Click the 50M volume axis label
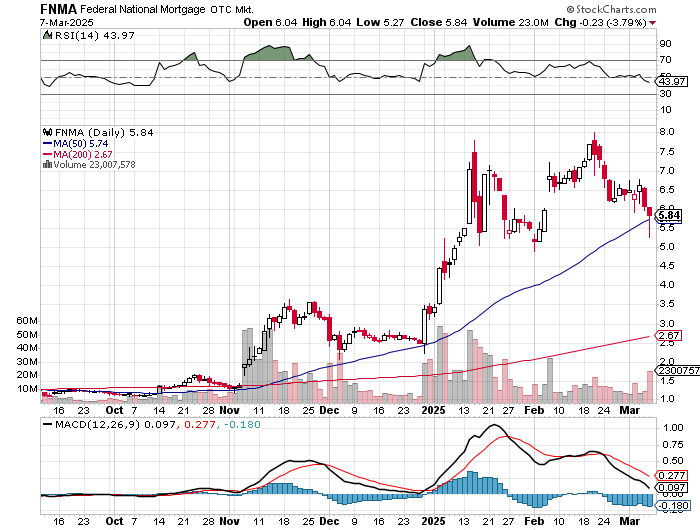This screenshot has height=530, width=700. pyautogui.click(x=27, y=335)
